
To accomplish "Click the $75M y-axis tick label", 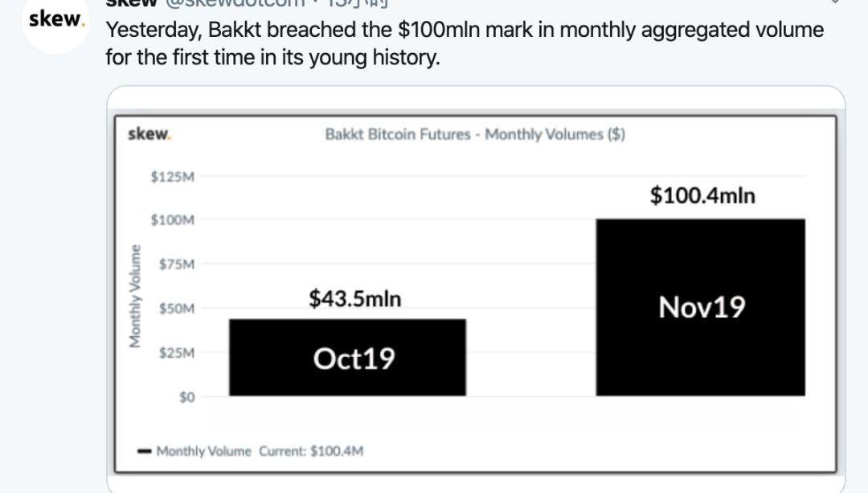I will (177, 265).
